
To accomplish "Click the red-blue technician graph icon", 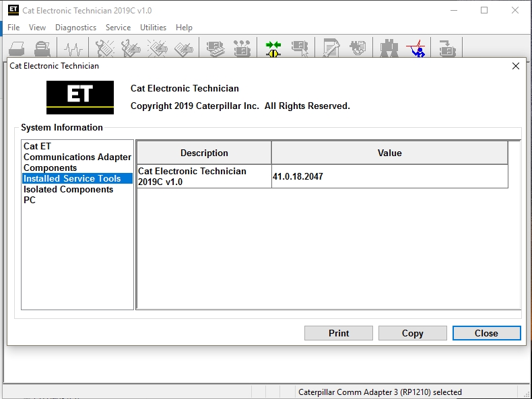I will (416, 48).
